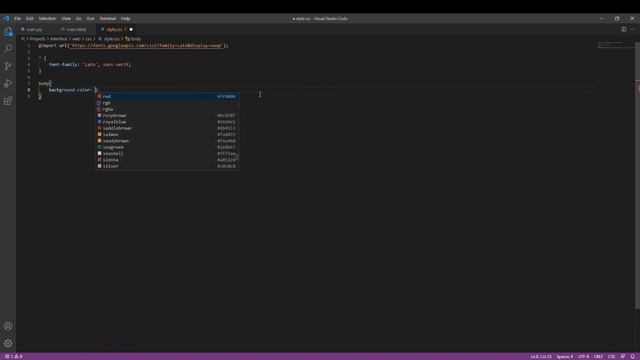Click the css folder breadcrumb segment
The height and width of the screenshot is (360, 640).
[x=89, y=39]
